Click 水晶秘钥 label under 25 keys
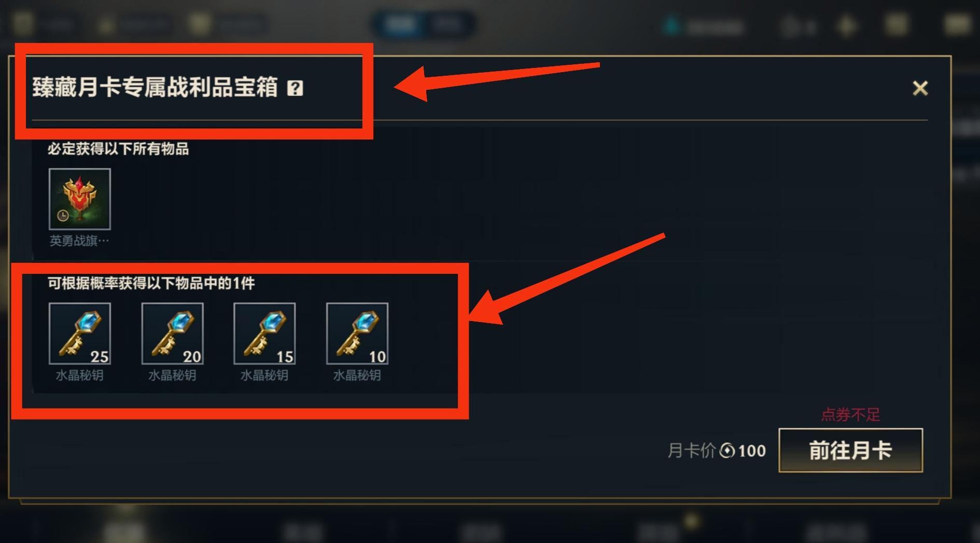The image size is (980, 543). [79, 375]
